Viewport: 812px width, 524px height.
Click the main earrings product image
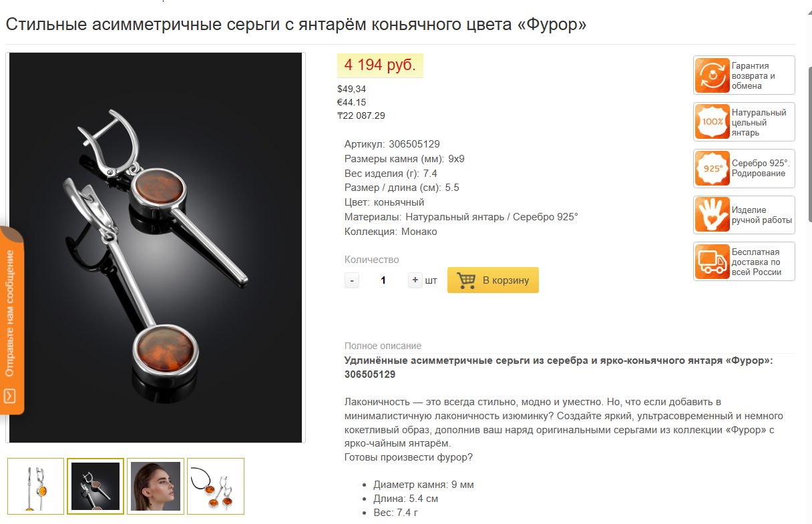coord(156,248)
